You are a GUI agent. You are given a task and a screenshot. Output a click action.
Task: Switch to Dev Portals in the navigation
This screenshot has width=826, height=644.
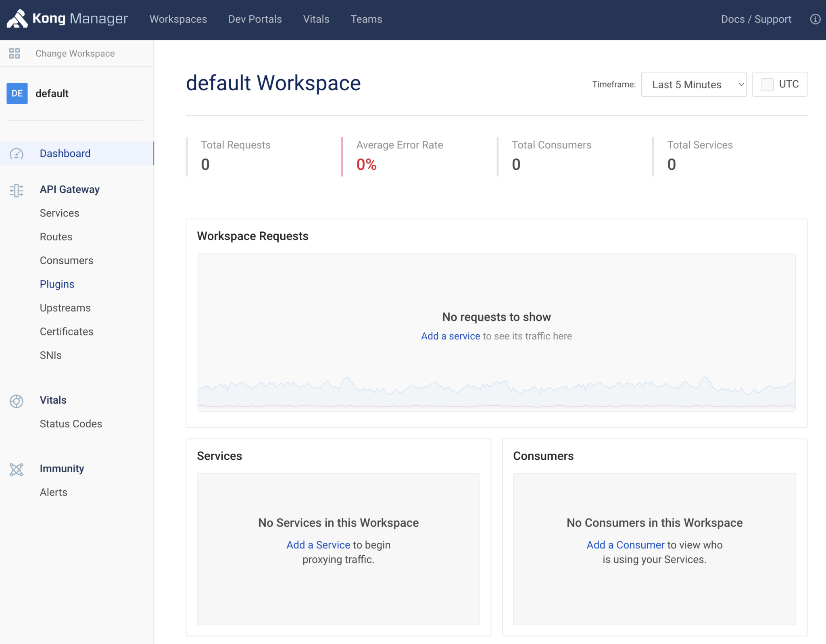click(254, 19)
